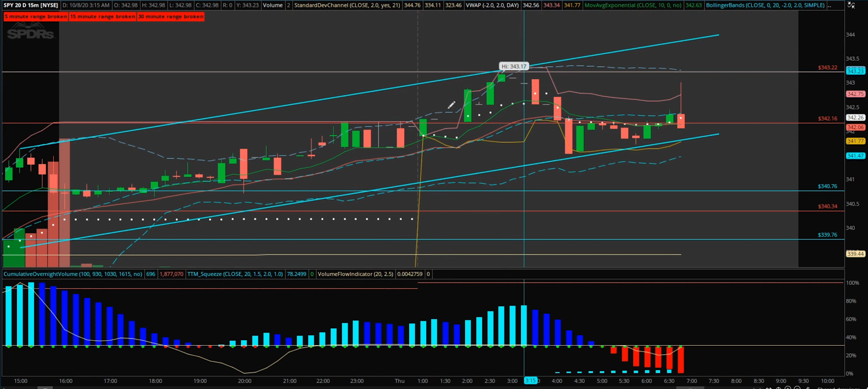Click the chart cursor-mode icon in the top-right corner

pyautogui.click(x=850, y=5)
